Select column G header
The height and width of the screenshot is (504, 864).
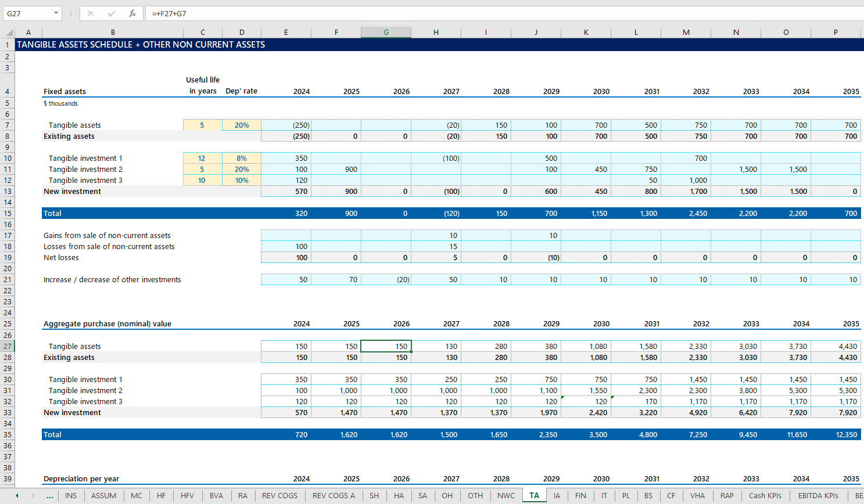pos(386,33)
